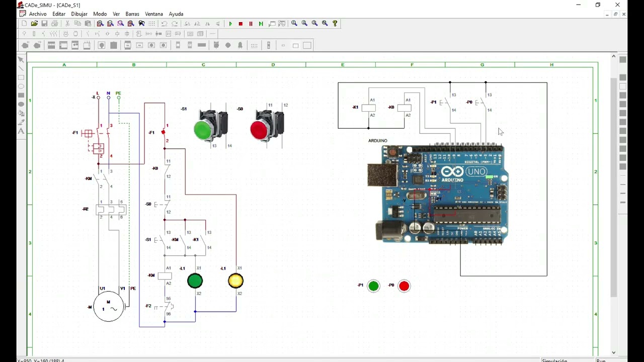Image resolution: width=644 pixels, height=362 pixels.
Task: Select the empty ellipse tool
Action: 21,86
